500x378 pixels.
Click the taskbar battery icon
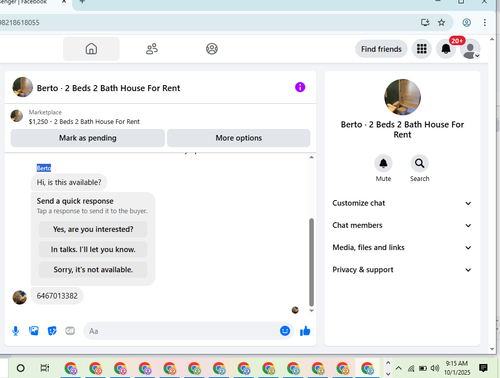click(423, 368)
